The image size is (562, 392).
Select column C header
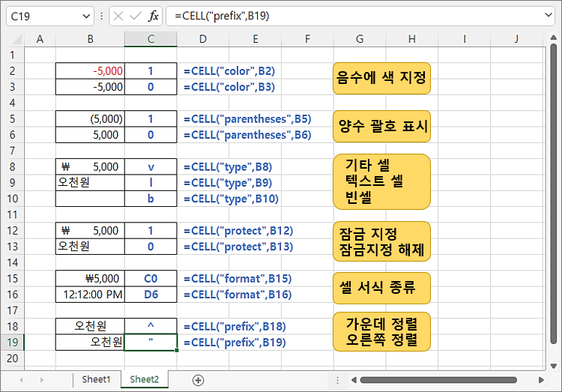[151, 39]
